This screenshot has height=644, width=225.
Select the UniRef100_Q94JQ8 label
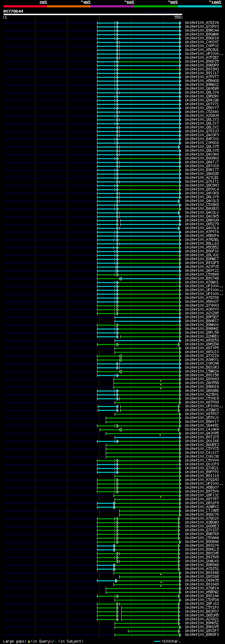(202, 100)
